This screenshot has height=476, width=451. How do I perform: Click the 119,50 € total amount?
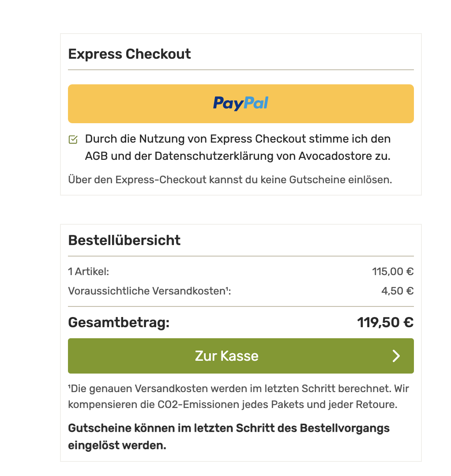tap(385, 322)
